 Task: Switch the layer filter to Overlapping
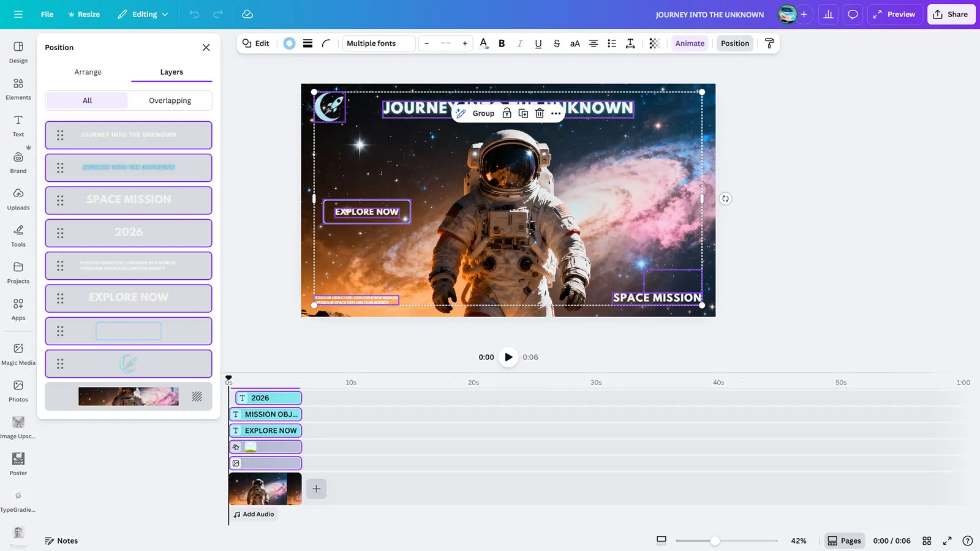pos(170,100)
